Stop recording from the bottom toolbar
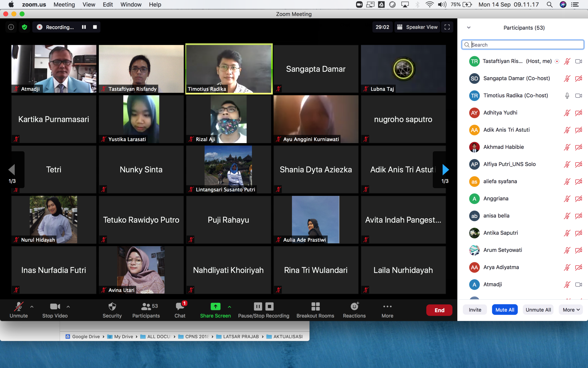 click(269, 306)
